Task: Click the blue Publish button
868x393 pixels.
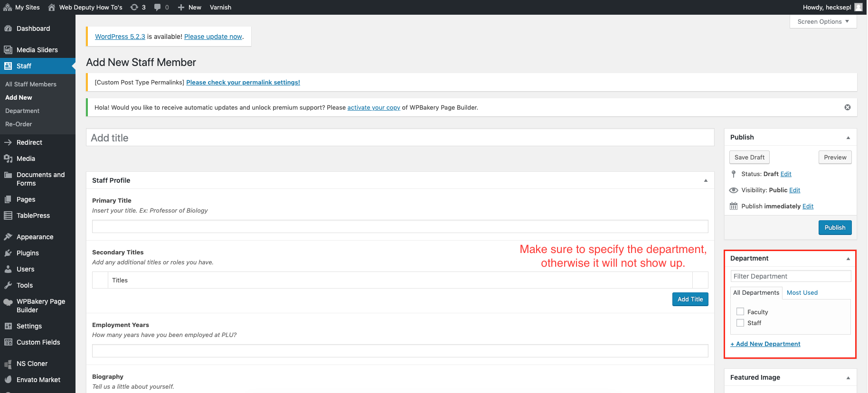Action: (x=835, y=227)
